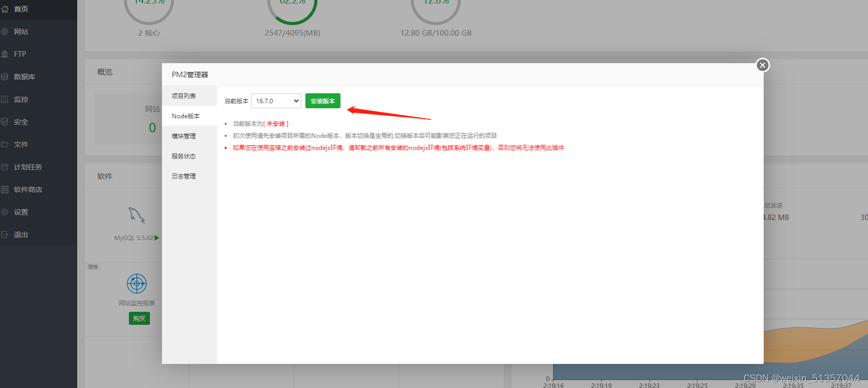Screen dimensions: 868x388
Task: Close the PM2管理器 dialog
Action: click(763, 65)
